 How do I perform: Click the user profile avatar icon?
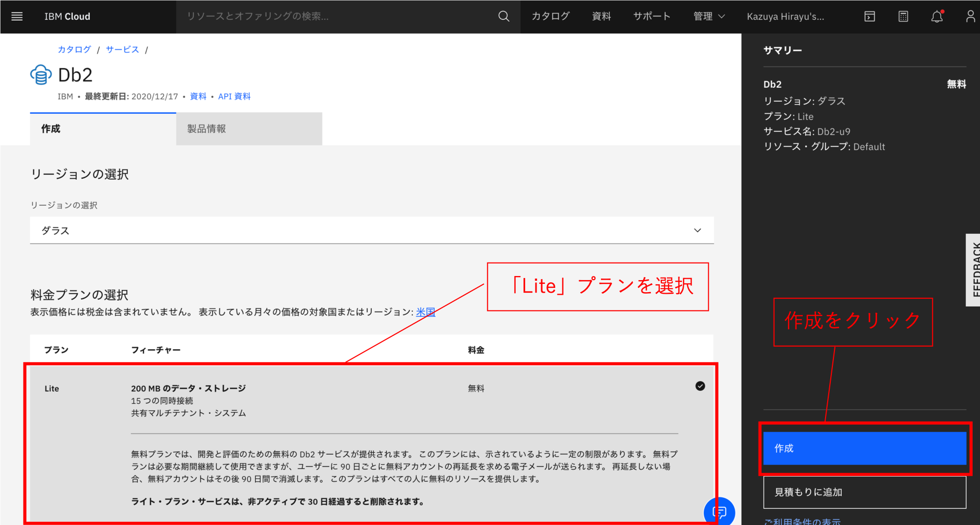point(970,16)
